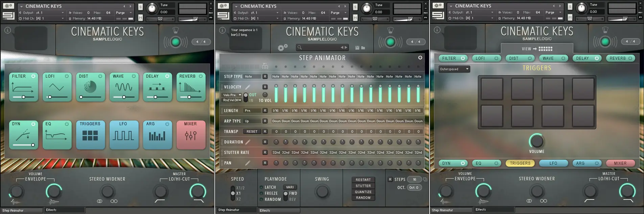Image resolution: width=644 pixels, height=214 pixels.
Task: Click the VARI button next to LATCH
Action: click(x=290, y=187)
